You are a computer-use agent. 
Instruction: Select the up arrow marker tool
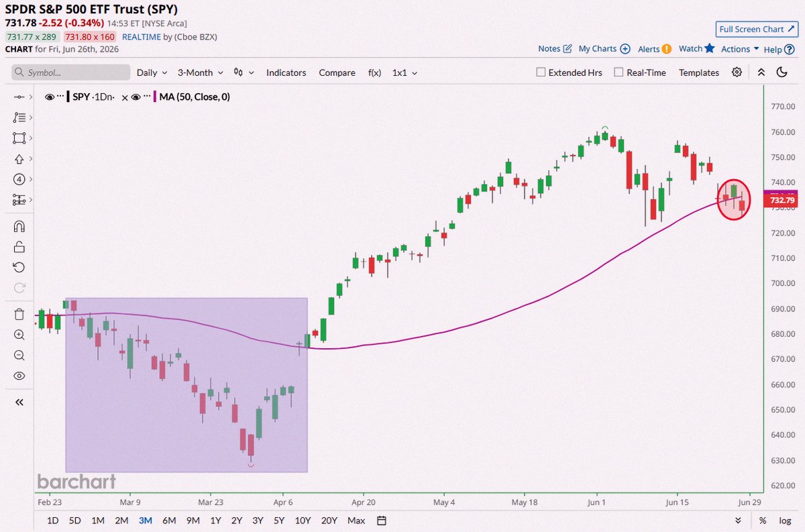tap(19, 159)
